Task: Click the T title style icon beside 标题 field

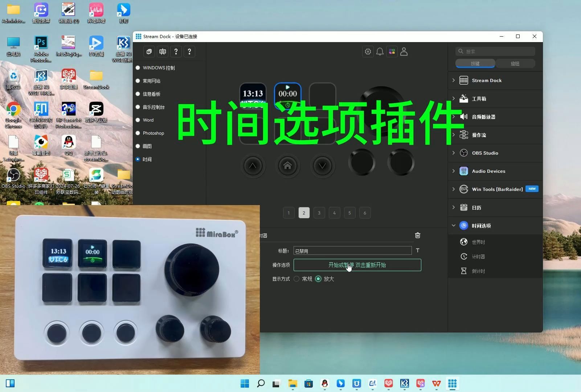Action: click(417, 250)
